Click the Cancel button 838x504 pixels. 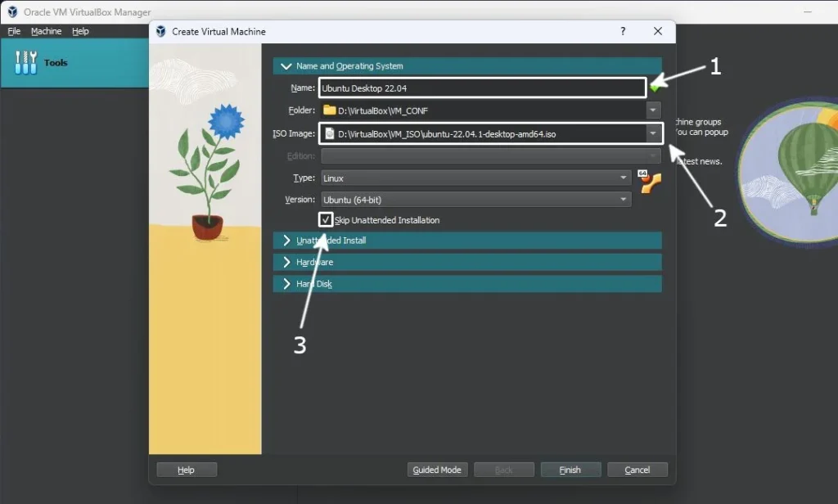(637, 470)
